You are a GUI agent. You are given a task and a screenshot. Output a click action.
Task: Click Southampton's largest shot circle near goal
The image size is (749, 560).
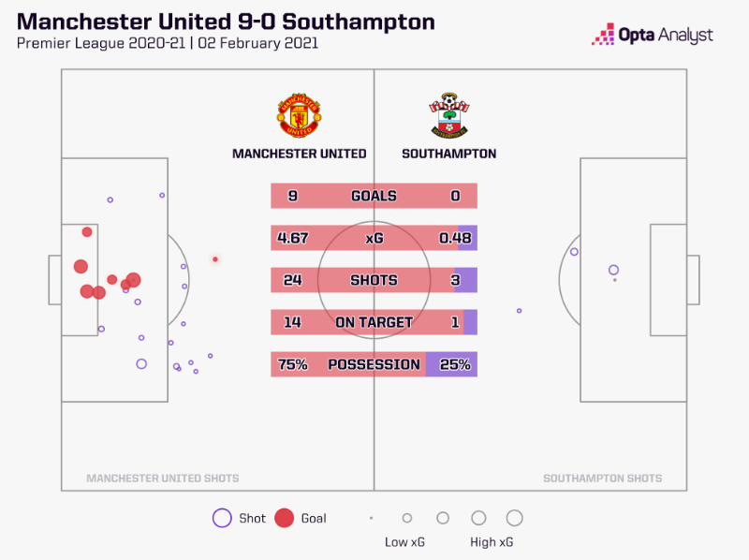[x=613, y=270]
